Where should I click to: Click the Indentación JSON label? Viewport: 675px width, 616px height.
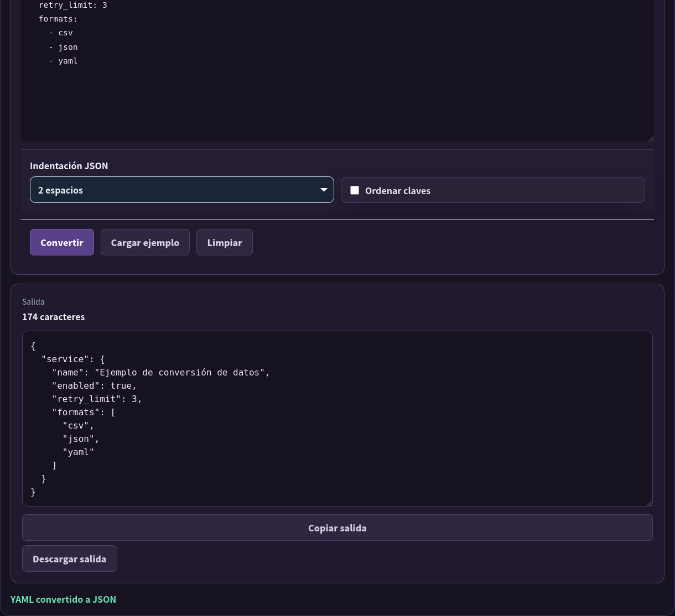(69, 166)
